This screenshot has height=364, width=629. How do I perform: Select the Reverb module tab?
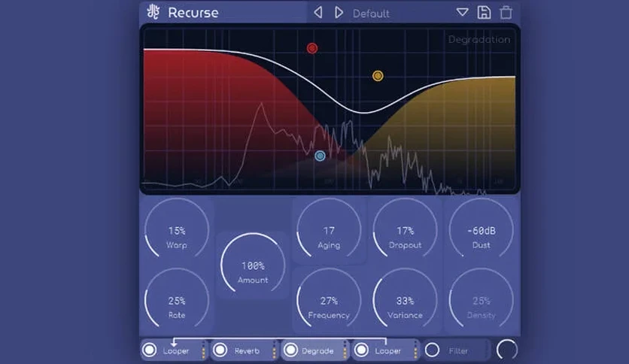(x=247, y=350)
